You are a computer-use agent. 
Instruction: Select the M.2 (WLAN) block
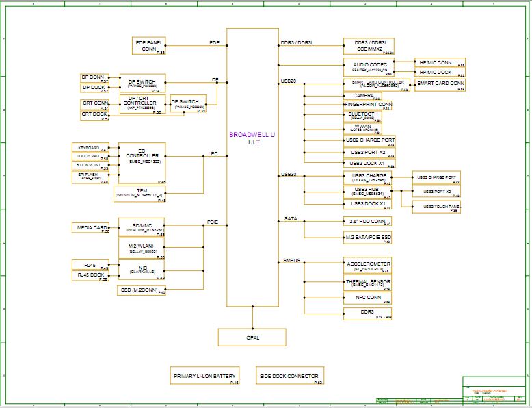(142, 248)
